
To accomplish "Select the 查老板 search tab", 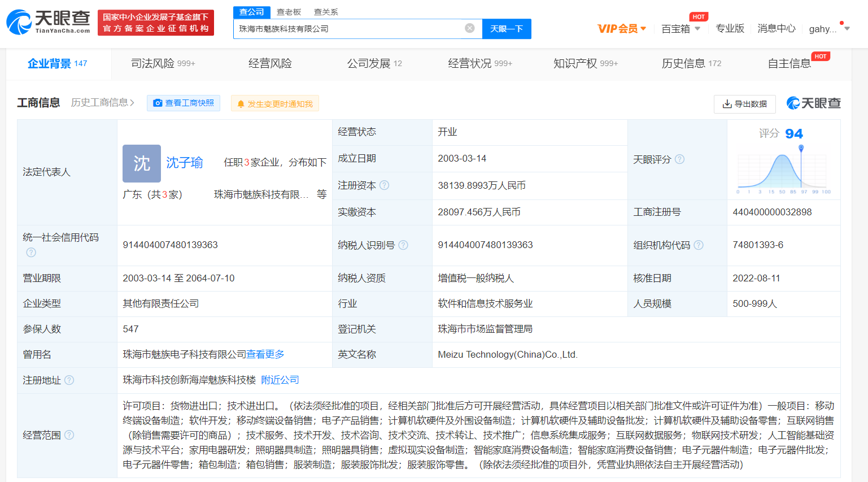I will point(289,12).
